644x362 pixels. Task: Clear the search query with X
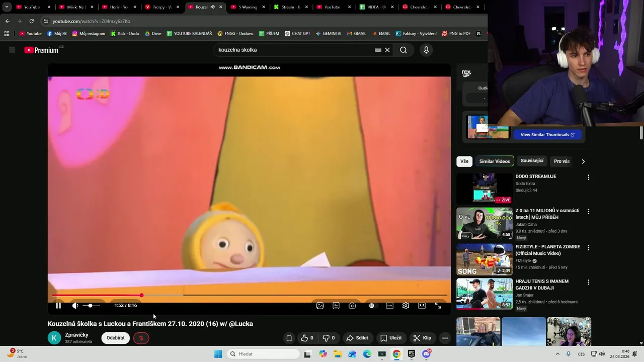(x=387, y=50)
